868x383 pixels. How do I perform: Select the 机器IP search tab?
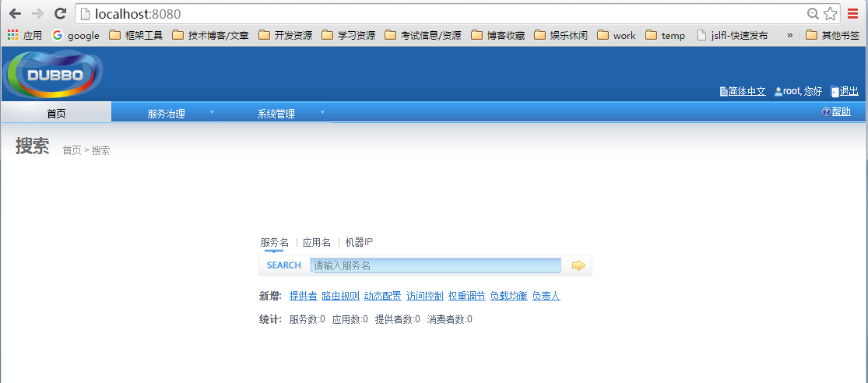pyautogui.click(x=360, y=242)
